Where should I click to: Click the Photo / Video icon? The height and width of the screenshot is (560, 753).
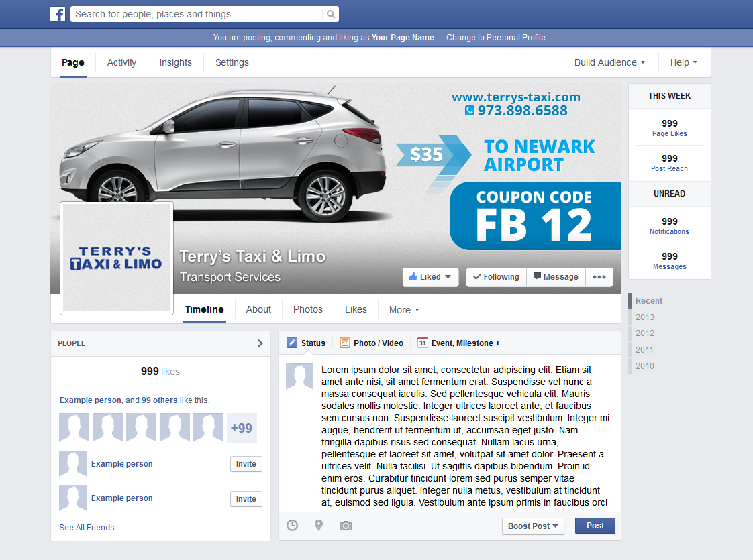[x=344, y=343]
